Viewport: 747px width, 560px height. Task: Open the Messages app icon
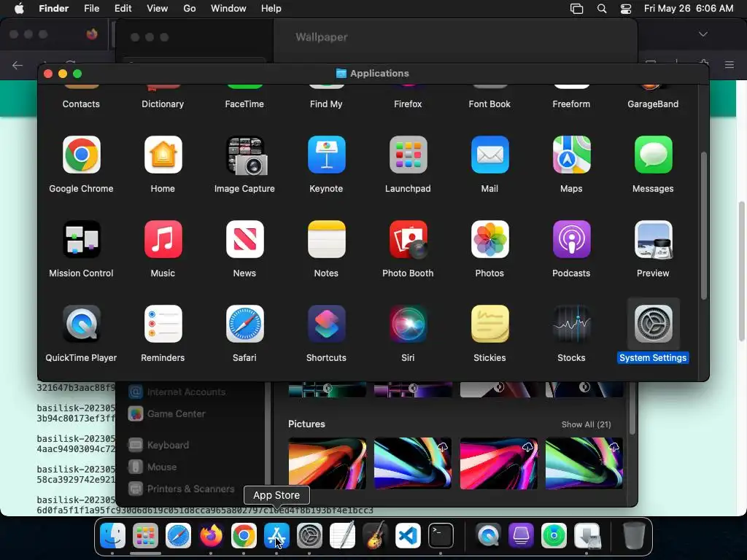(653, 155)
